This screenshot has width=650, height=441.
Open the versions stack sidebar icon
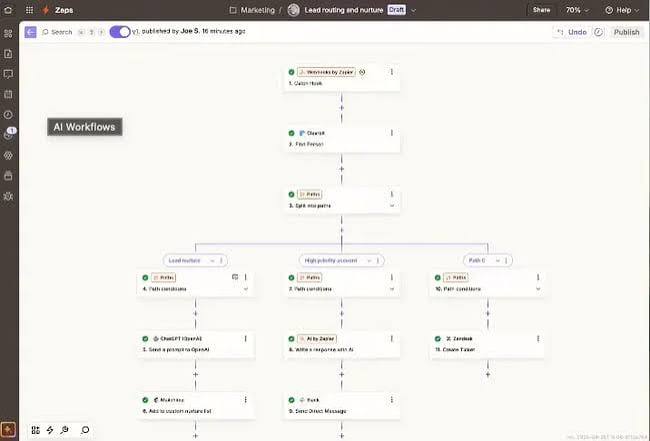point(8,176)
